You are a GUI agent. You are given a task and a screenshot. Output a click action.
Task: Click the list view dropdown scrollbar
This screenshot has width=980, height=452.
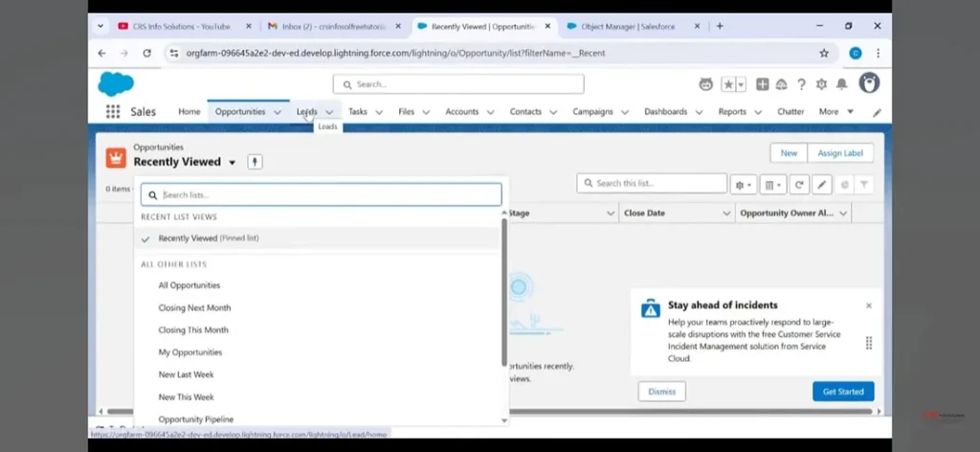tap(504, 293)
